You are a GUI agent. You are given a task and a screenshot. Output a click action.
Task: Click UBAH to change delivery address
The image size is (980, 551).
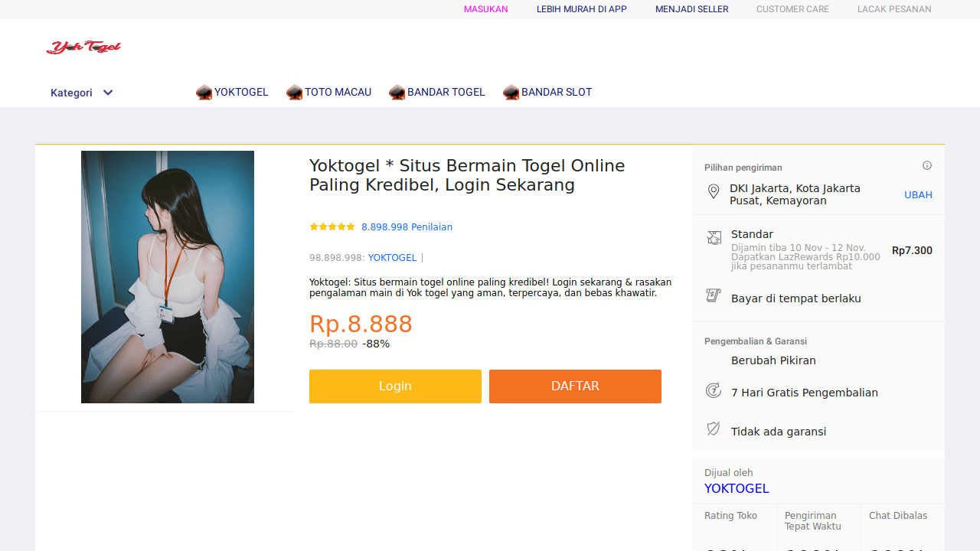tap(918, 195)
